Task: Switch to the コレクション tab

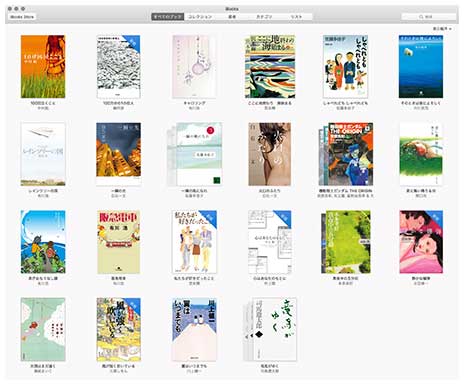Action: (x=200, y=17)
